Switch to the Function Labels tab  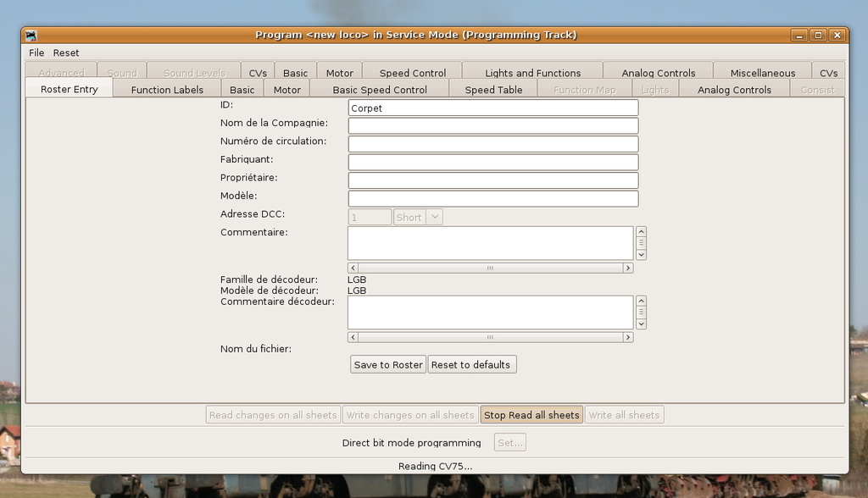pos(167,90)
